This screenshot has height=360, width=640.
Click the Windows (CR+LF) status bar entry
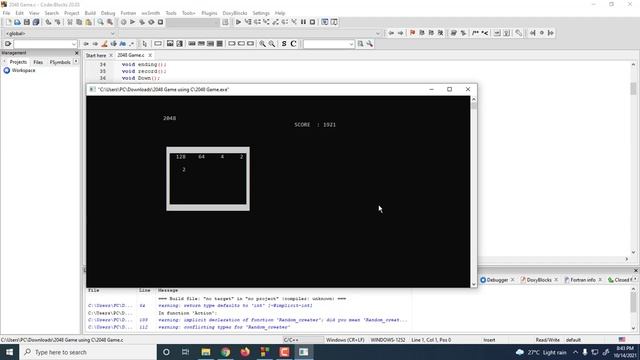[x=345, y=340]
